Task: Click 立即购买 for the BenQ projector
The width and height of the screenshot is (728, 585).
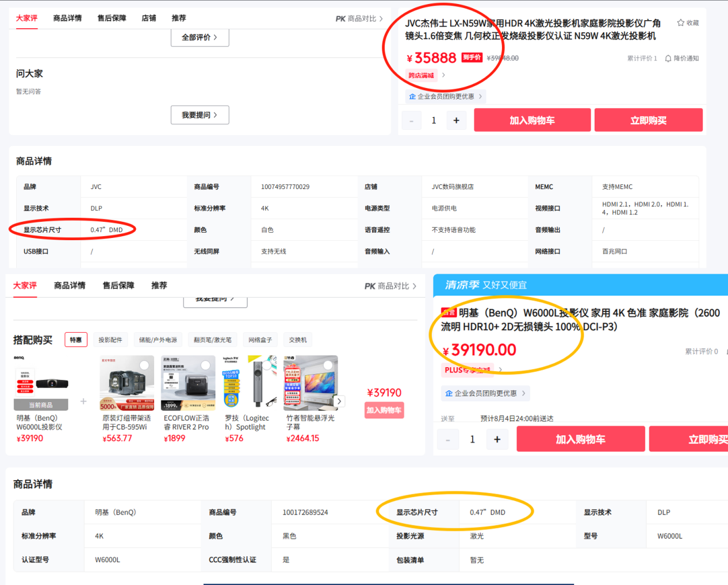Action: pos(689,439)
